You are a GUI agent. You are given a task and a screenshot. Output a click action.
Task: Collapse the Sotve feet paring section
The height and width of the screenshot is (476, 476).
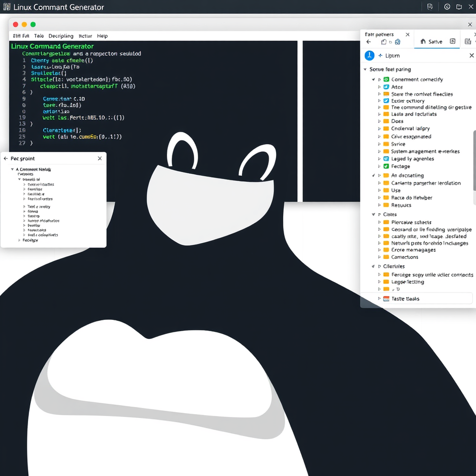click(365, 69)
